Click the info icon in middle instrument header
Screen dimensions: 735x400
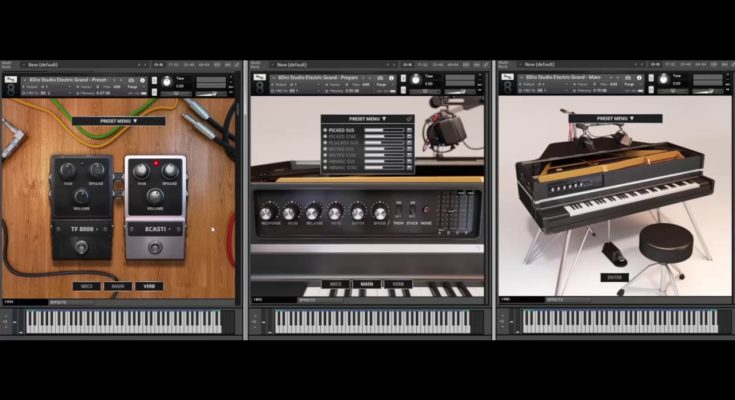[x=390, y=80]
